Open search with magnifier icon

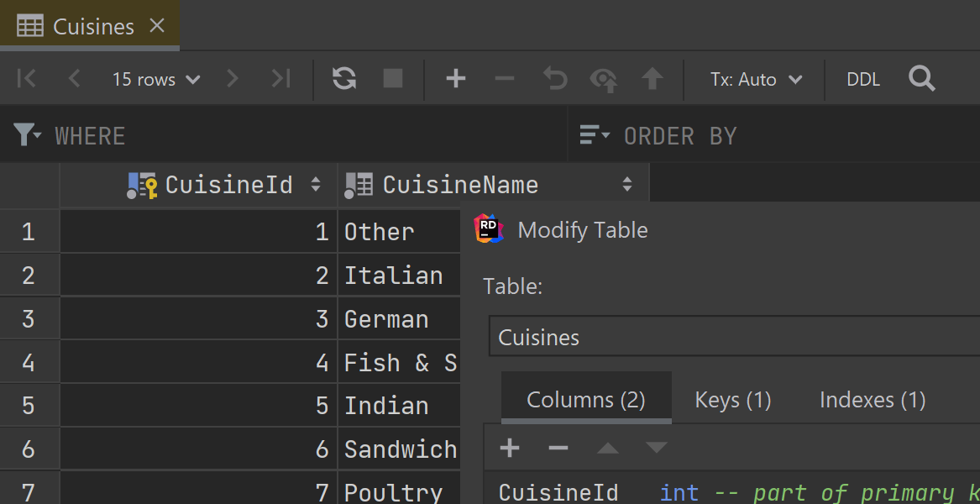coord(921,78)
